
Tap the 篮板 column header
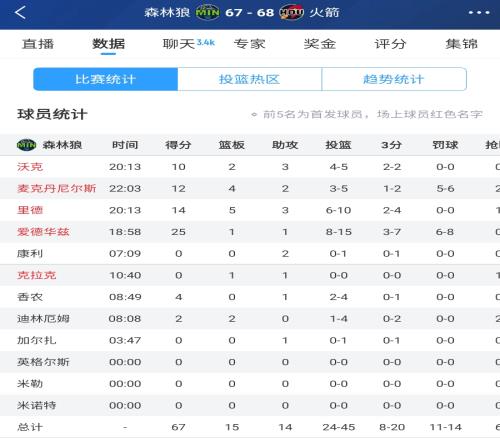click(x=232, y=145)
